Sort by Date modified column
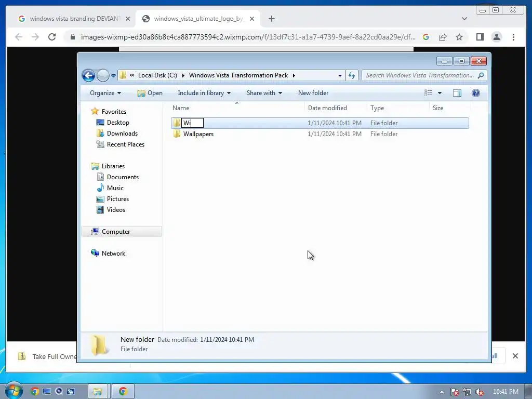Image resolution: width=532 pixels, height=399 pixels. 336,108
